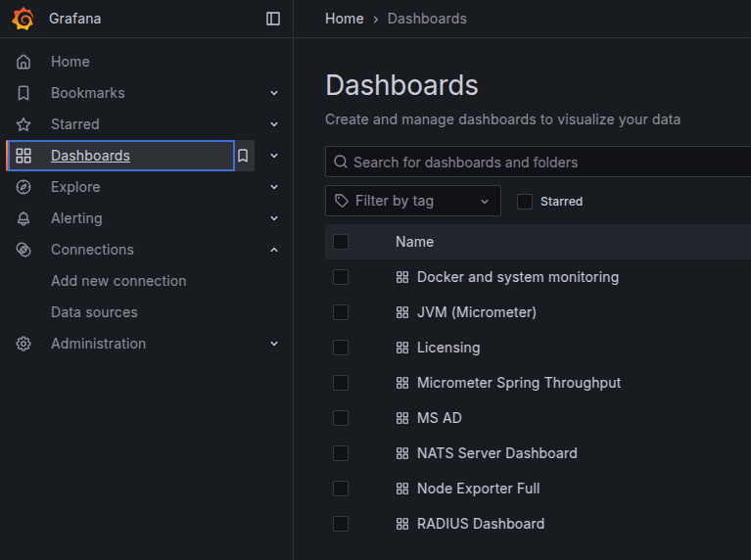Screen dimensions: 751x560
Task: Enable the Starred filter checkbox
Action: tap(525, 201)
